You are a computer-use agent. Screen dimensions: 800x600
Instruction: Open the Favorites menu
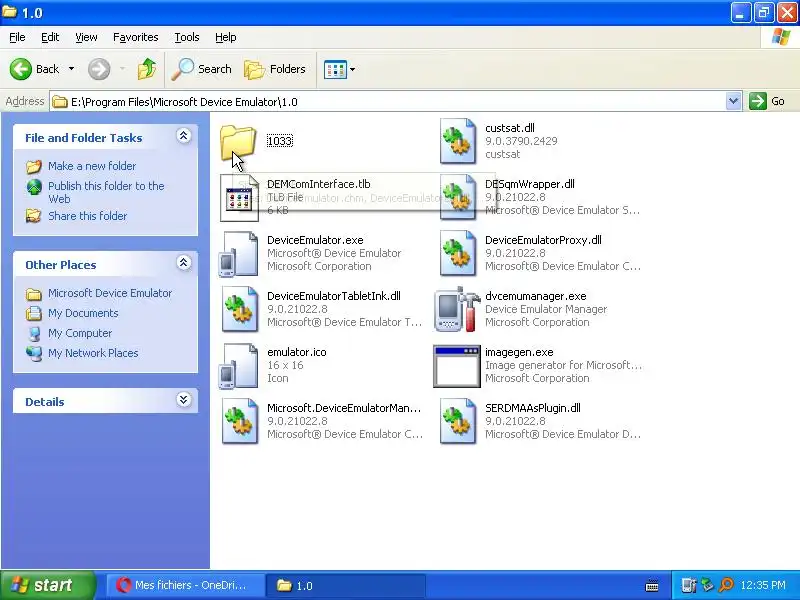136,37
